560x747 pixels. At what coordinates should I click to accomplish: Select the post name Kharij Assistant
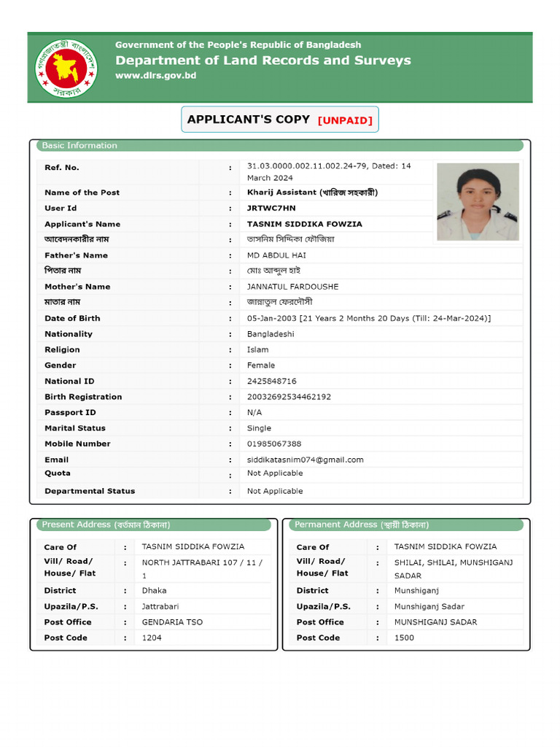point(312,193)
